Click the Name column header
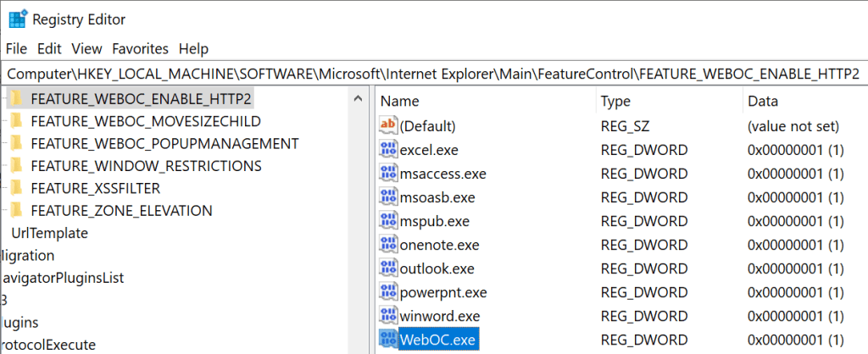 pos(399,101)
